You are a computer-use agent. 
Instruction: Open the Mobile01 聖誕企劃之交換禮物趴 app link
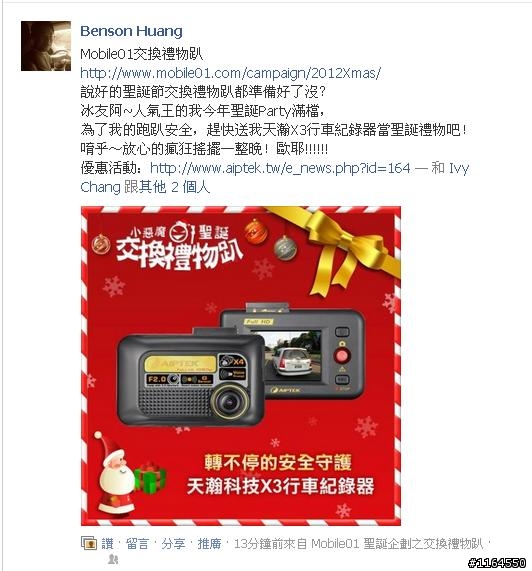(x=397, y=544)
